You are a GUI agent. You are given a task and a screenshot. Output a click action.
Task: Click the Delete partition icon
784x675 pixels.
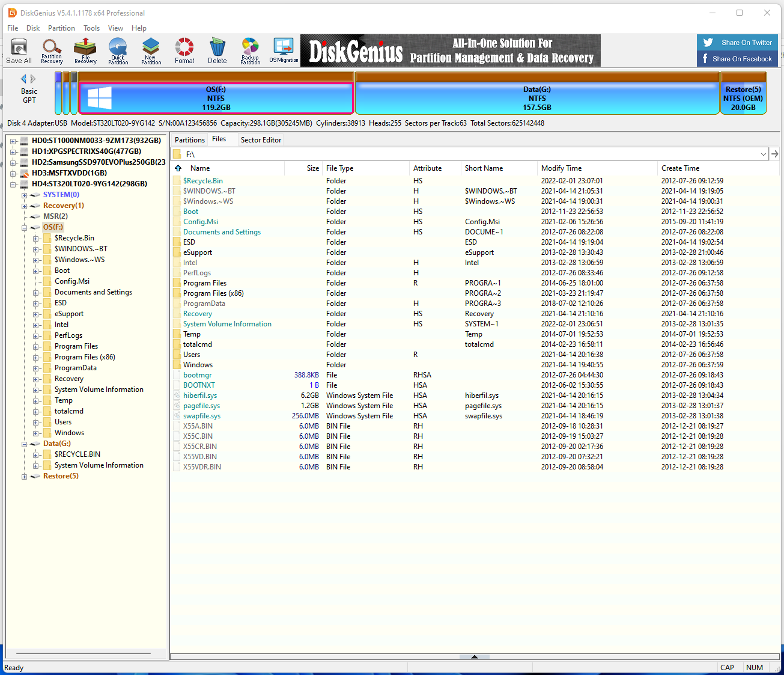[x=217, y=51]
